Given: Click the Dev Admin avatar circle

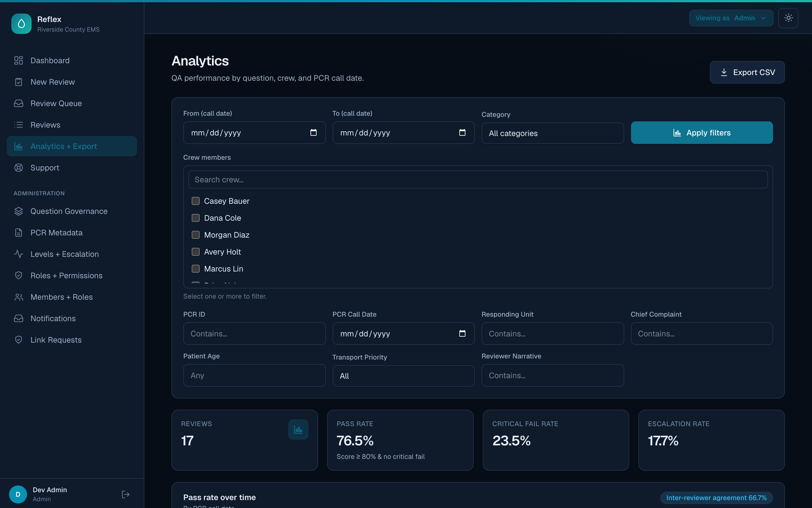Looking at the screenshot, I should tap(18, 494).
